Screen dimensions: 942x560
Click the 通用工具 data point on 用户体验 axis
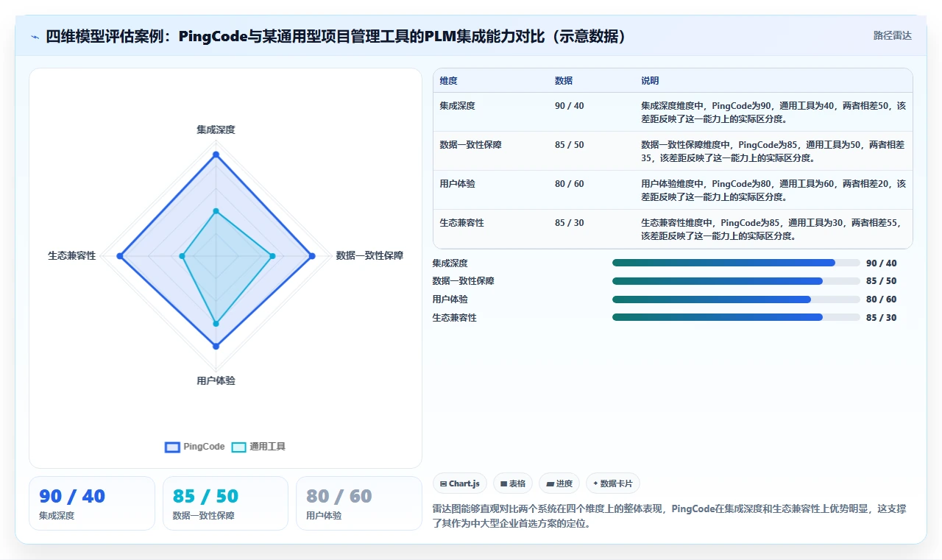coord(216,324)
